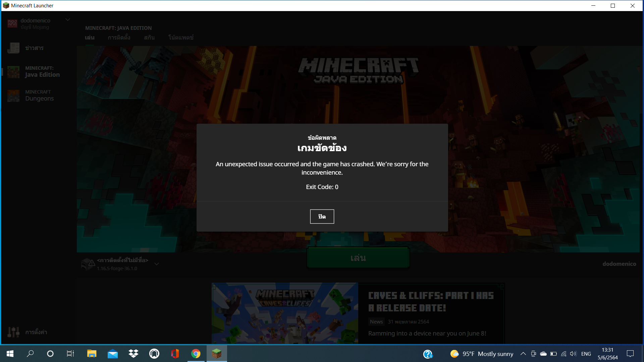Open the white circular app taskbar icon
This screenshot has height=362, width=644.
tap(154, 354)
